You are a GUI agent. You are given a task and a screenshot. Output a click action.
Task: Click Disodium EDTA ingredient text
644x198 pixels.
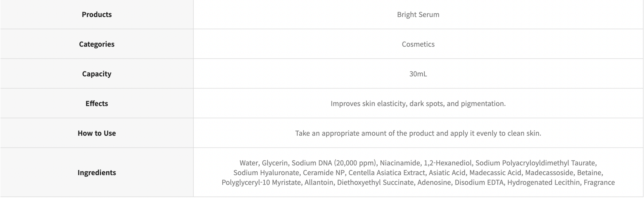click(479, 182)
